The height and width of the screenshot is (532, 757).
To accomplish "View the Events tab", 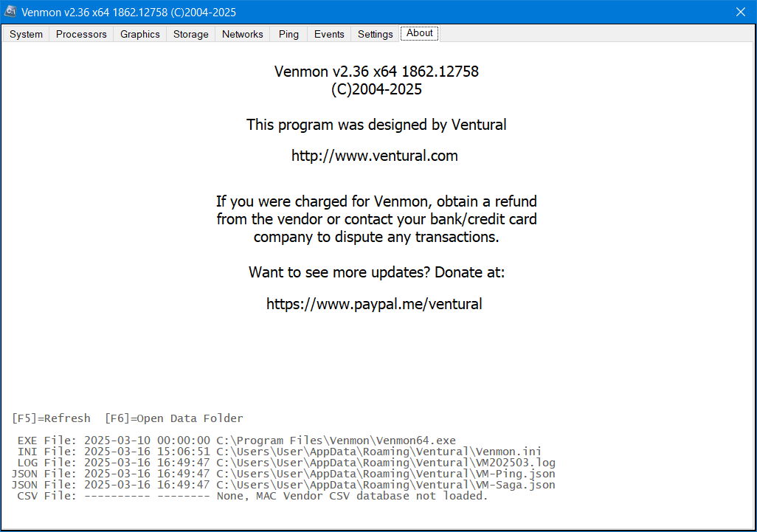I will coord(329,34).
